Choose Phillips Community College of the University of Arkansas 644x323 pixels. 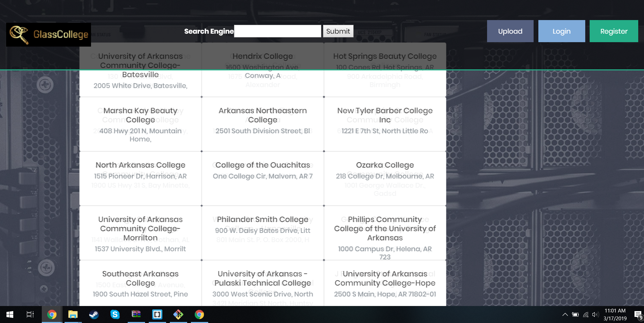385,228
